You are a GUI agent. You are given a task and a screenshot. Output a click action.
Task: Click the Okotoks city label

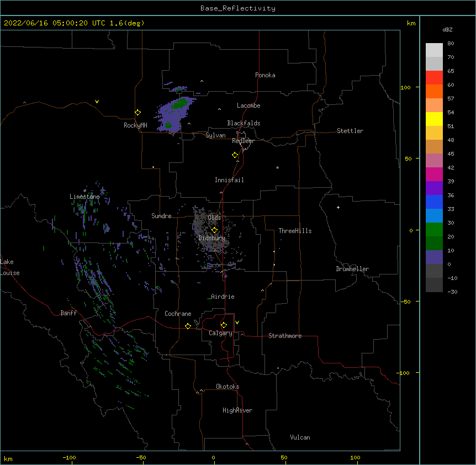click(228, 387)
